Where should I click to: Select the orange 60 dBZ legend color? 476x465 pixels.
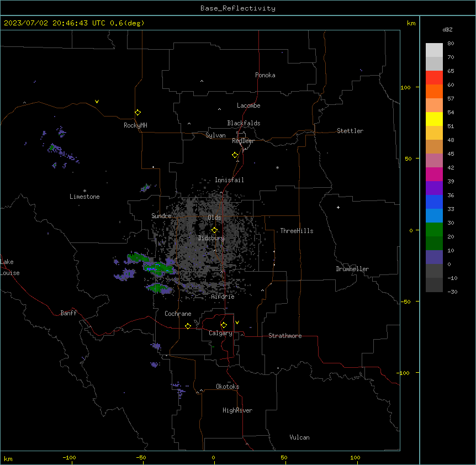point(434,91)
